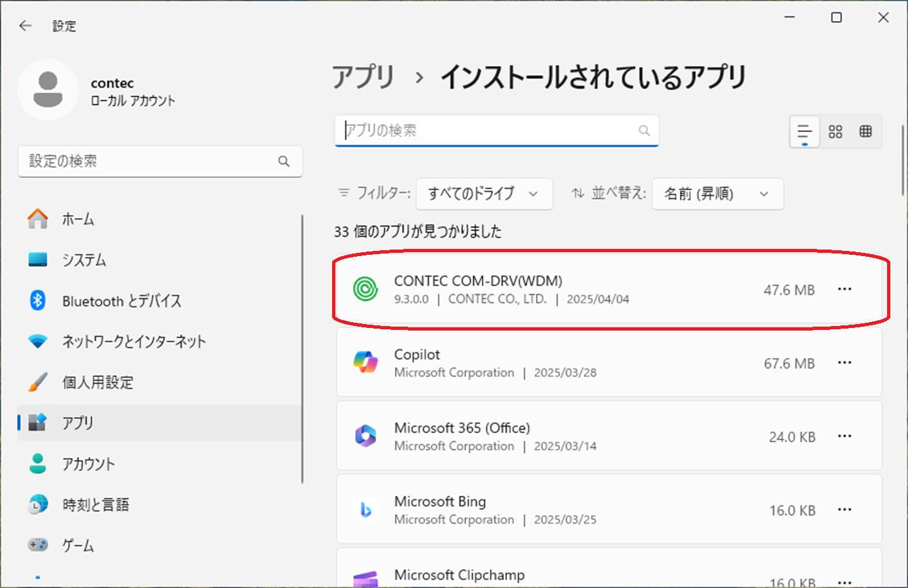Open more options for Microsoft 365 (Office)
The width and height of the screenshot is (908, 588).
click(845, 436)
